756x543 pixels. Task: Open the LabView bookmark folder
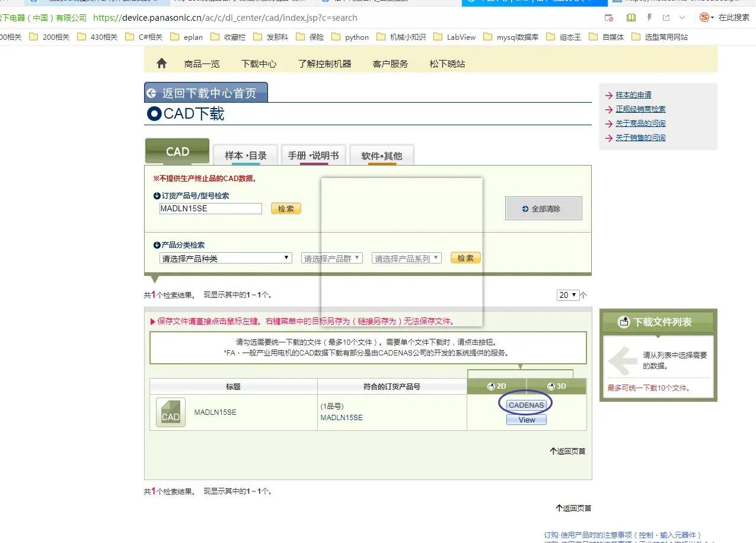point(454,37)
